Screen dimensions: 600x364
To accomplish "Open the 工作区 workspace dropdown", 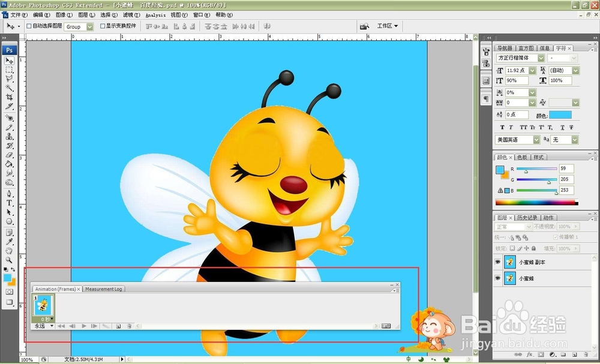I will point(388,26).
